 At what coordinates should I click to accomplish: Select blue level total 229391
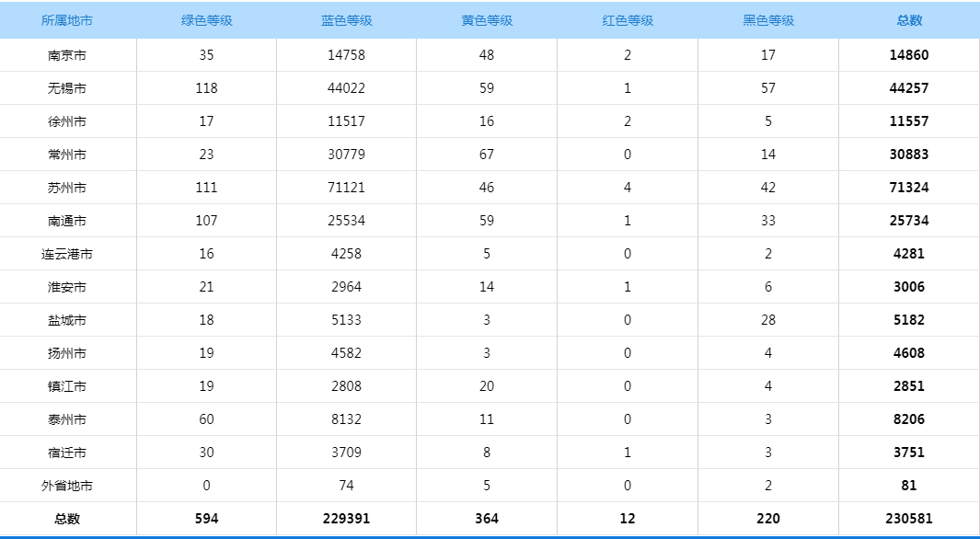[346, 519]
